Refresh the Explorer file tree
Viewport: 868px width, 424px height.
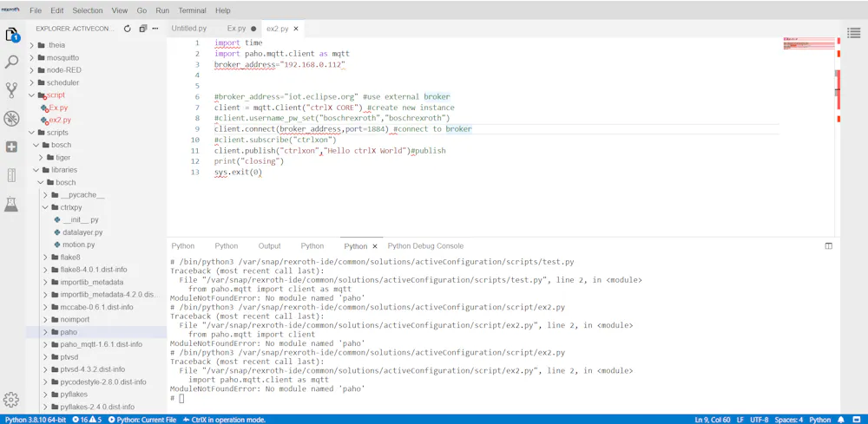(x=128, y=29)
